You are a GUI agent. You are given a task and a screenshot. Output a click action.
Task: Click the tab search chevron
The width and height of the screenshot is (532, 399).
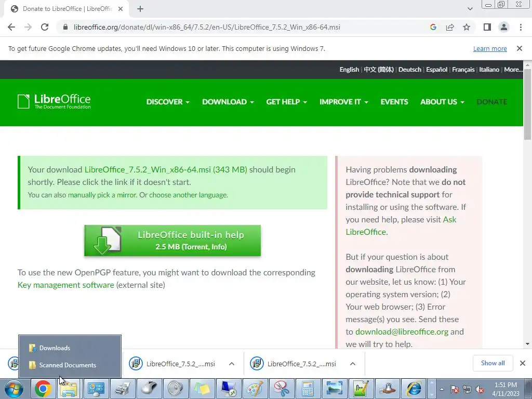pyautogui.click(x=470, y=9)
